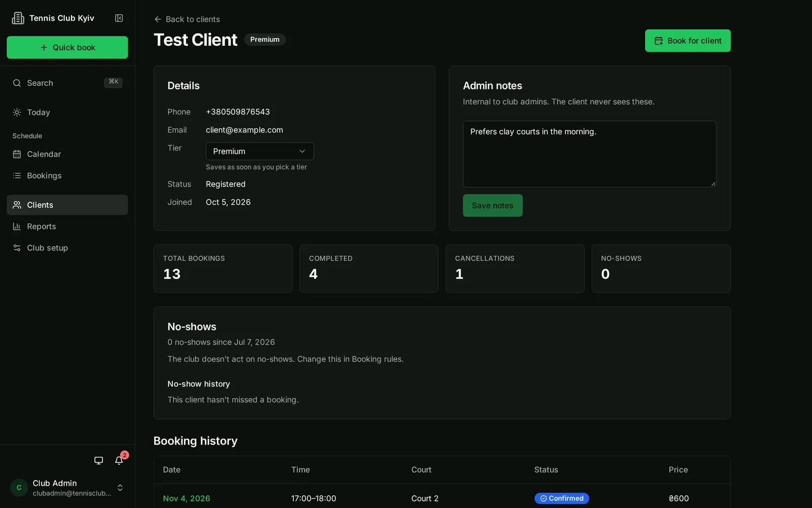Screen dimensions: 812x508
Task: Click the helper text 'Saves as soon as you pick a tier'
Action: coord(256,167)
